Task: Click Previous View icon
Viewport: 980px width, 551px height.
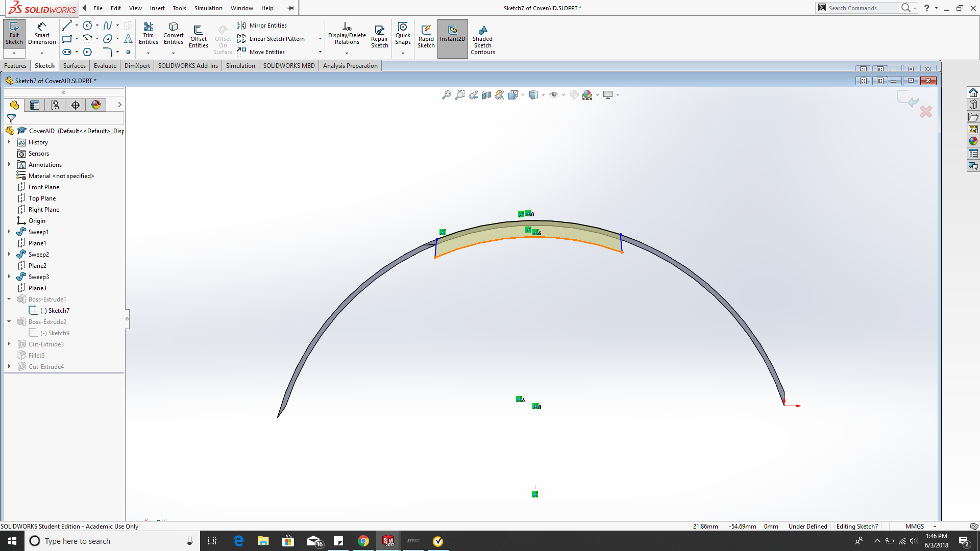Action: point(473,95)
